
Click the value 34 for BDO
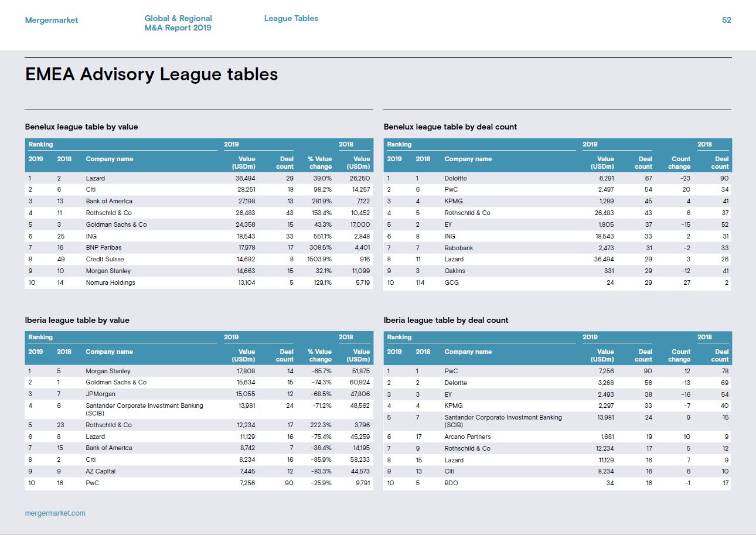(611, 483)
